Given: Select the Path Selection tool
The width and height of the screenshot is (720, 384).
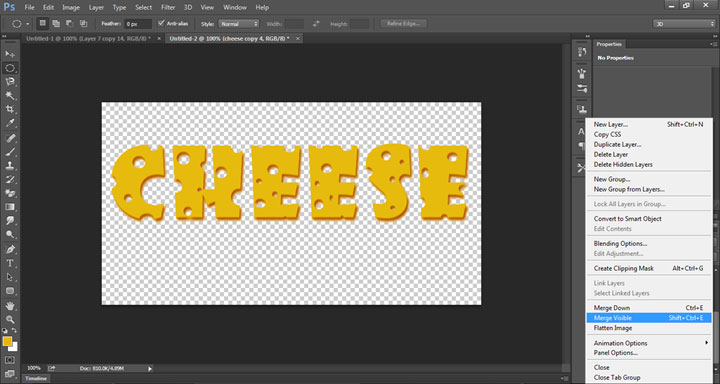Looking at the screenshot, I should pos(10,277).
